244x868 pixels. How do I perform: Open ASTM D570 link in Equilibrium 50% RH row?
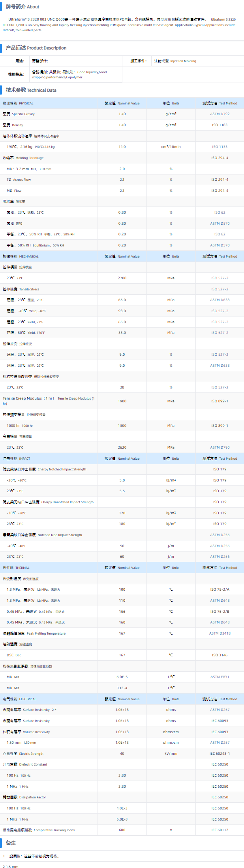(220, 245)
